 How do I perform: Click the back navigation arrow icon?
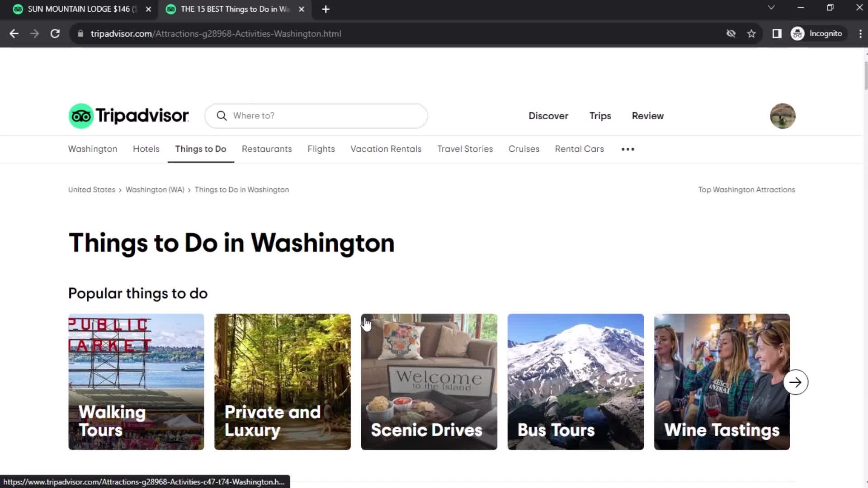click(x=14, y=33)
